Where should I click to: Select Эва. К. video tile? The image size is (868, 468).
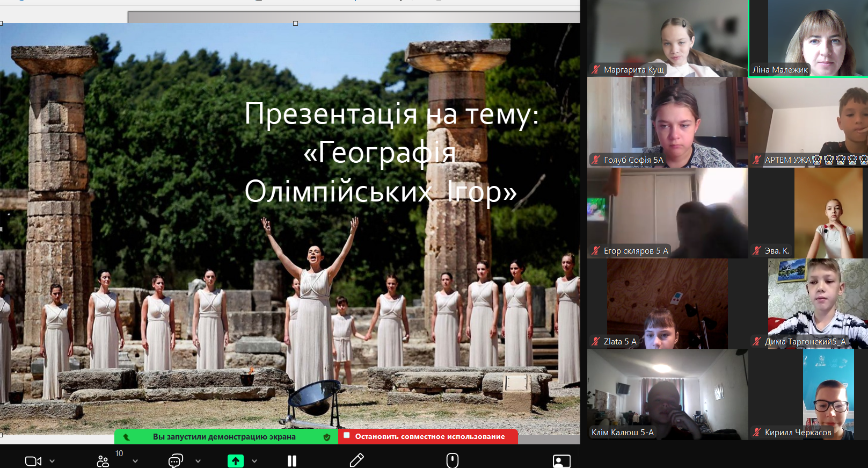[808, 213]
